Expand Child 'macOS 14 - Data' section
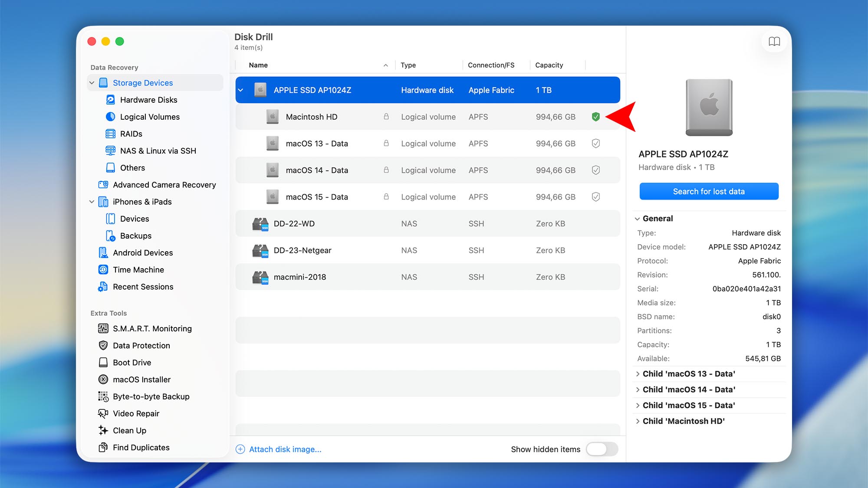 [638, 390]
